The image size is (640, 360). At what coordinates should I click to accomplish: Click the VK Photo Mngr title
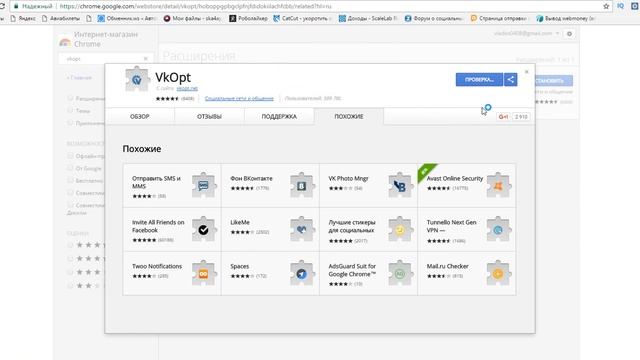click(x=349, y=178)
